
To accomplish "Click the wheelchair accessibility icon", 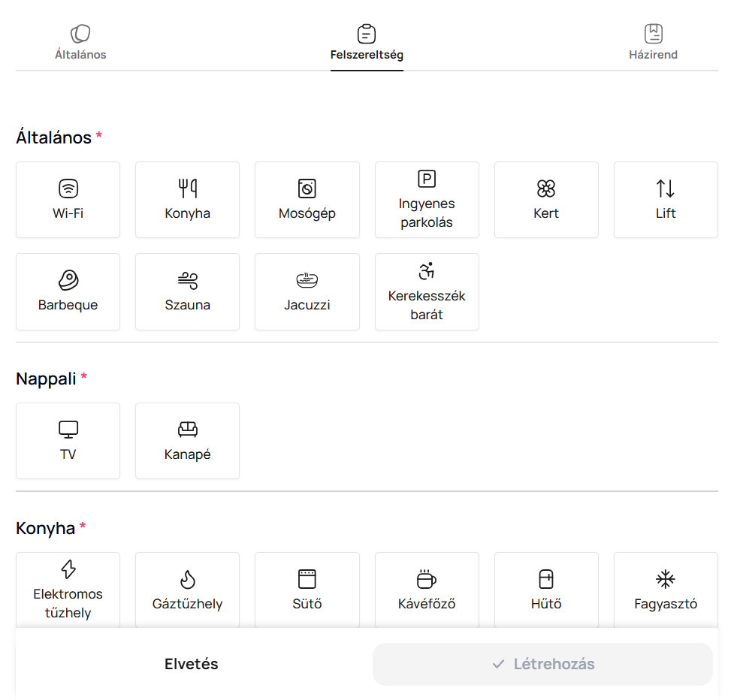I will click(x=427, y=271).
